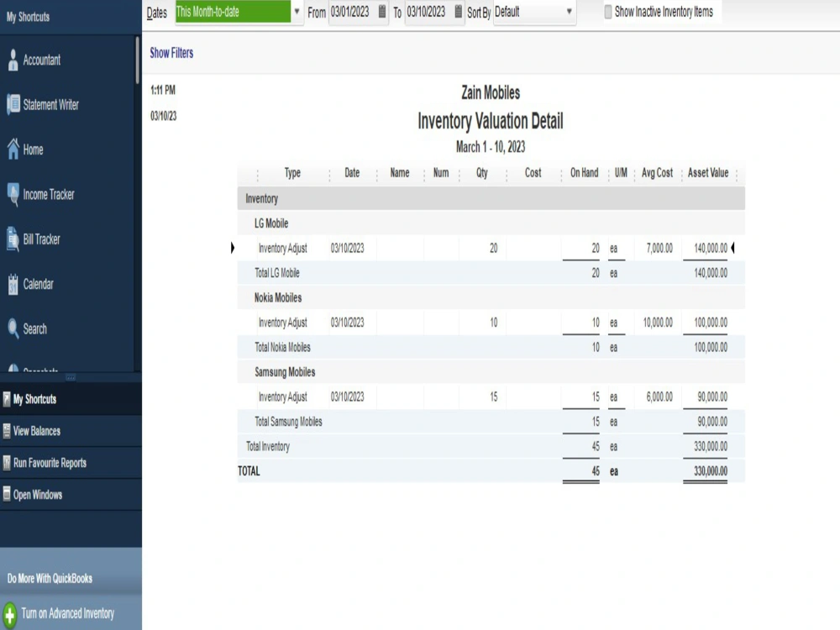Click the Show Filters link
The width and height of the screenshot is (840, 630).
pos(171,52)
